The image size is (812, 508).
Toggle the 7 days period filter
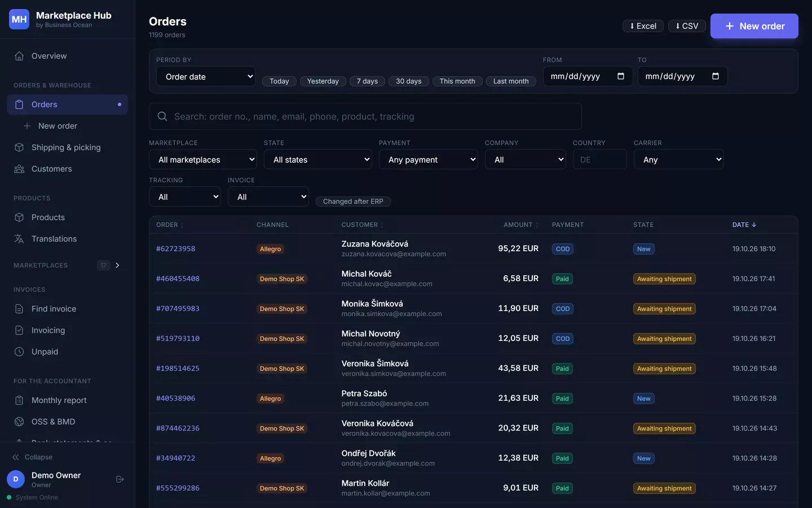coord(367,81)
